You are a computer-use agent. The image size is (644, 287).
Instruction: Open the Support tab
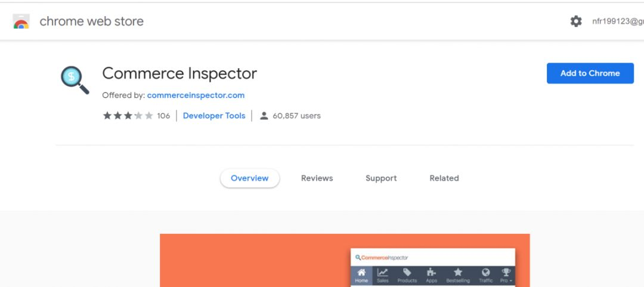(381, 178)
